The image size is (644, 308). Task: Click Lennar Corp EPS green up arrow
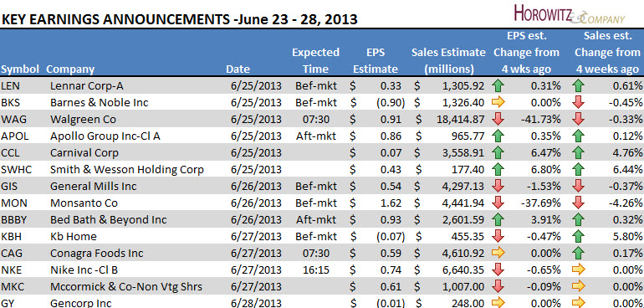pos(498,85)
